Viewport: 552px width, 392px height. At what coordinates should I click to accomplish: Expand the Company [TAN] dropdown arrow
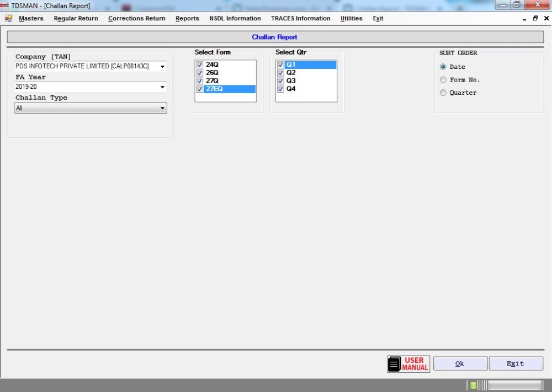point(162,67)
